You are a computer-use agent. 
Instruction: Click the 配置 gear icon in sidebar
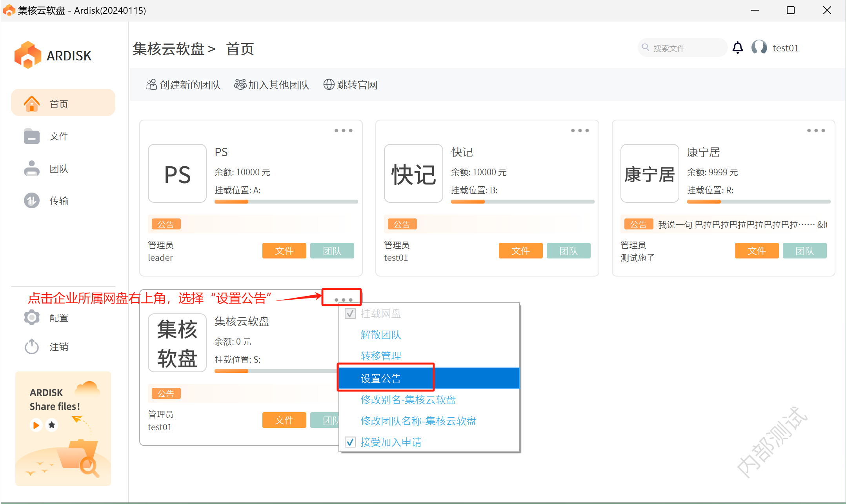pos(31,318)
